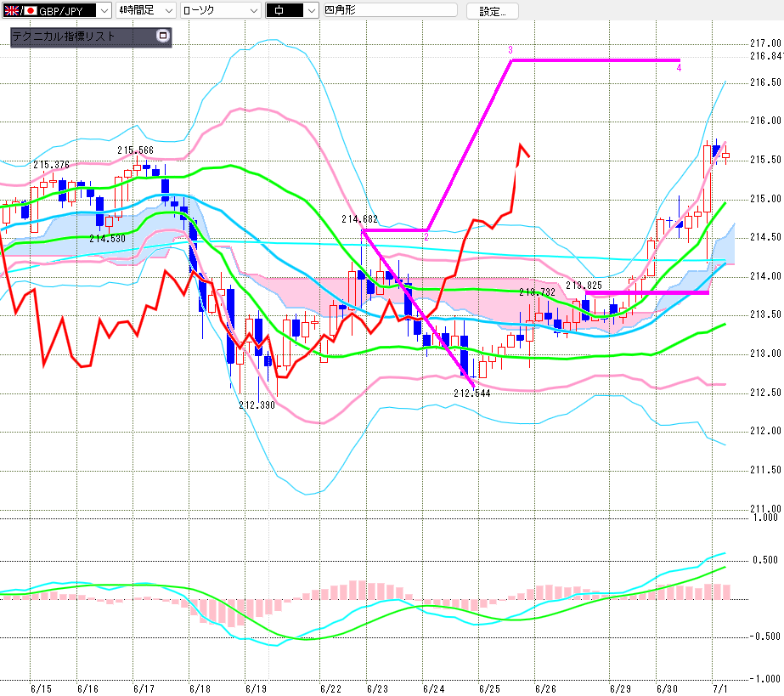Viewport: 784px width, 696px height.
Task: Click the 215.566 high price label
Action: [x=136, y=150]
